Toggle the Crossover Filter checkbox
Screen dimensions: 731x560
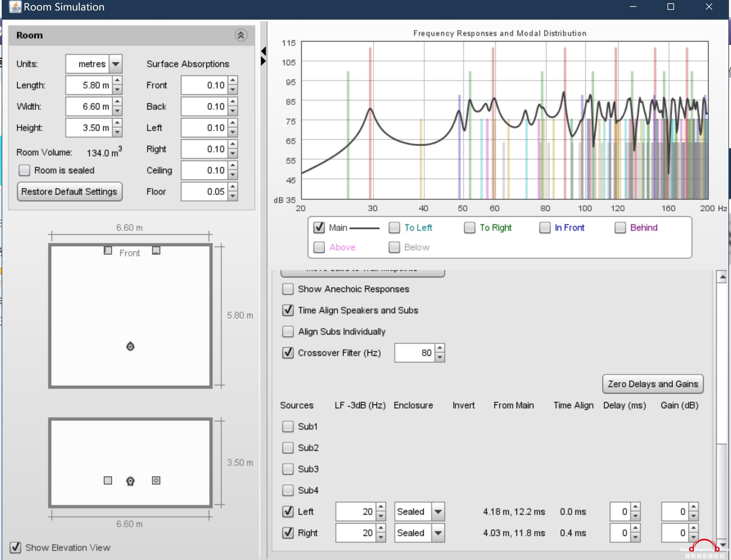[288, 353]
